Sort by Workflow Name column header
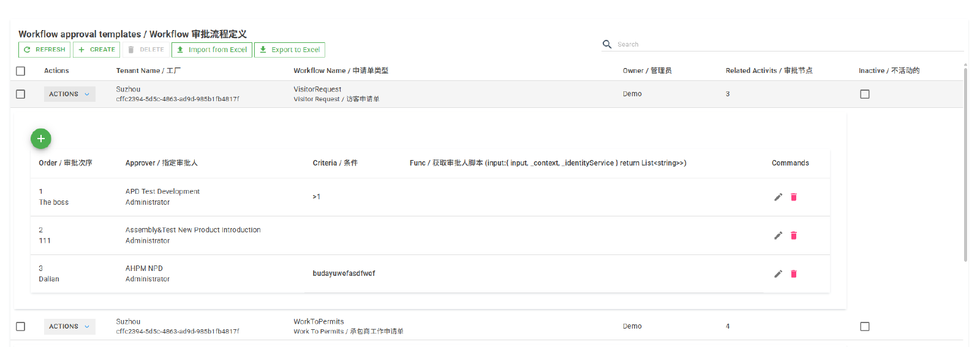 coord(341,71)
